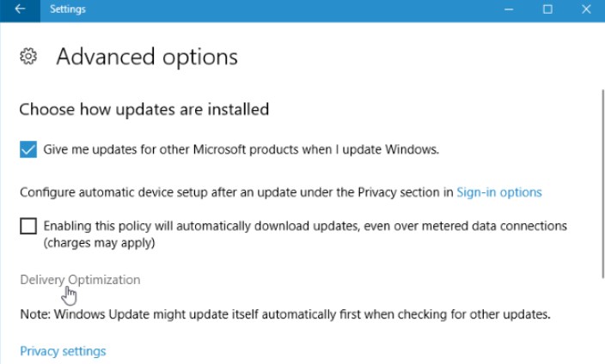Image resolution: width=605 pixels, height=364 pixels.
Task: Click the 'Enabling this policy' label text
Action: pos(305,227)
